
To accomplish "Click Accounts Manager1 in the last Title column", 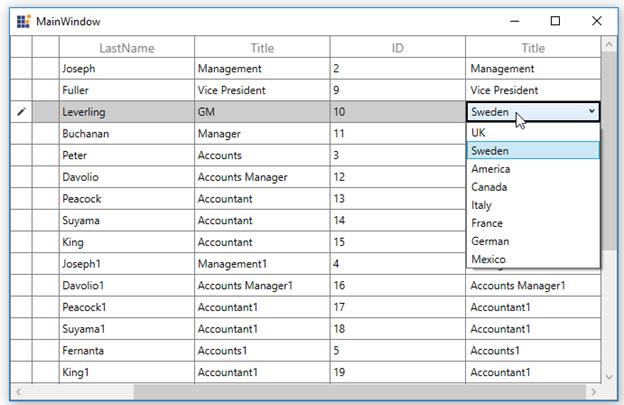I will click(533, 285).
